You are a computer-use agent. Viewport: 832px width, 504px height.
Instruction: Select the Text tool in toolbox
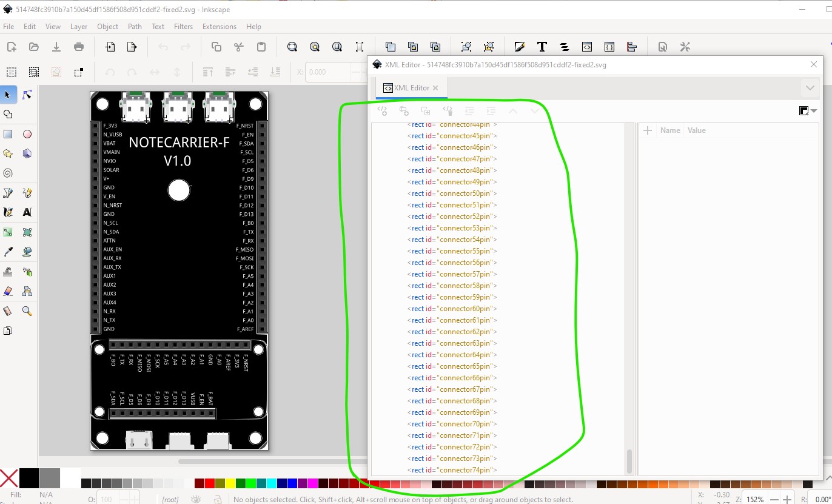click(27, 212)
